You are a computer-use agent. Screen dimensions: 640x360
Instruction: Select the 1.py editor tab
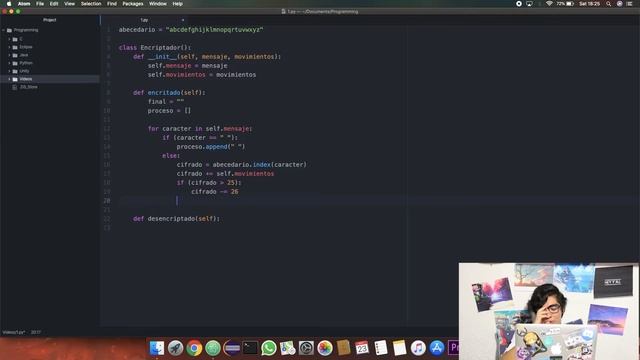[x=144, y=20]
